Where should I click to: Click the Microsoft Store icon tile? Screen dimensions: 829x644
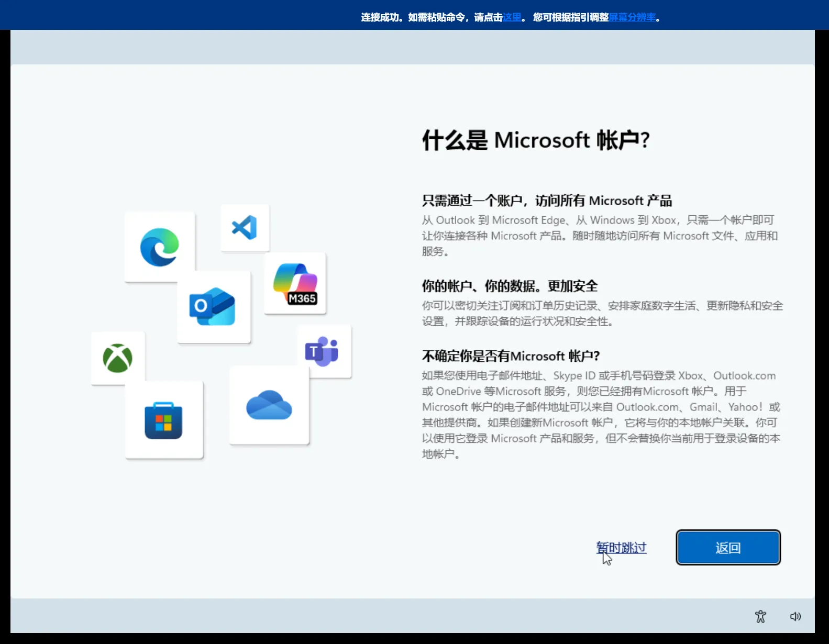tap(164, 420)
